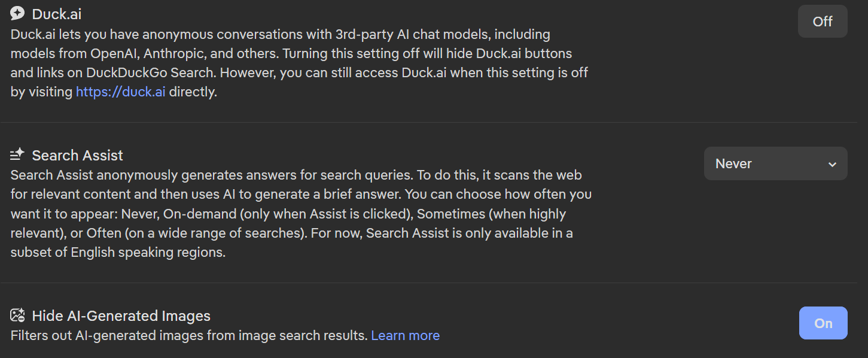
Task: Follow the Learn more link
Action: click(x=405, y=335)
